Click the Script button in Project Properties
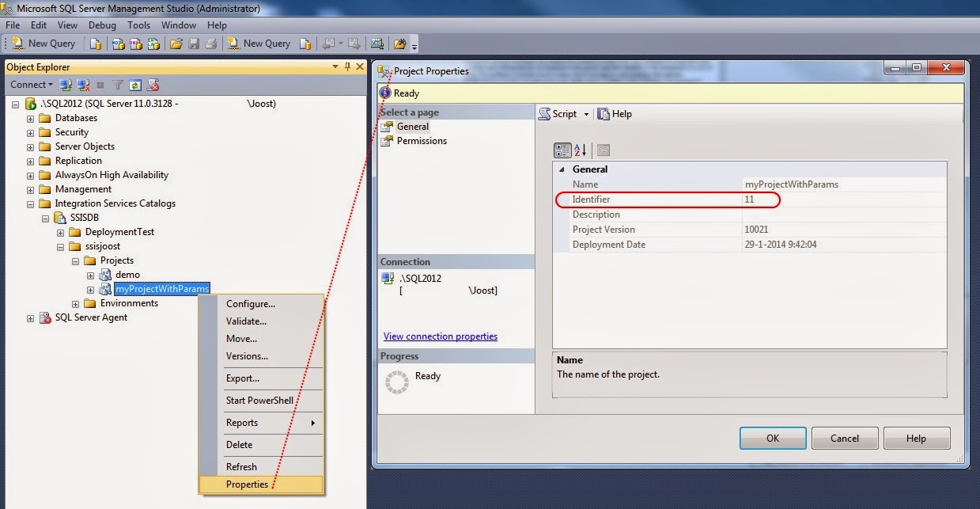 (558, 114)
